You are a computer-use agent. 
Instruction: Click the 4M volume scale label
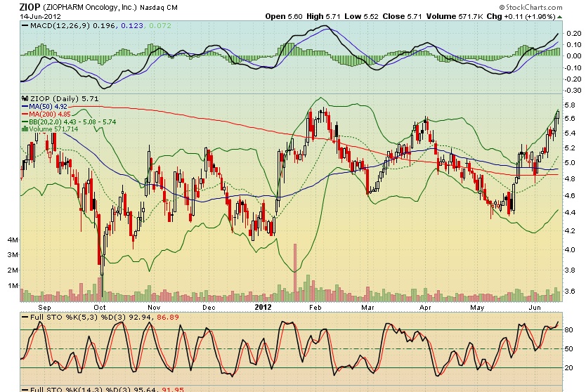click(13, 240)
